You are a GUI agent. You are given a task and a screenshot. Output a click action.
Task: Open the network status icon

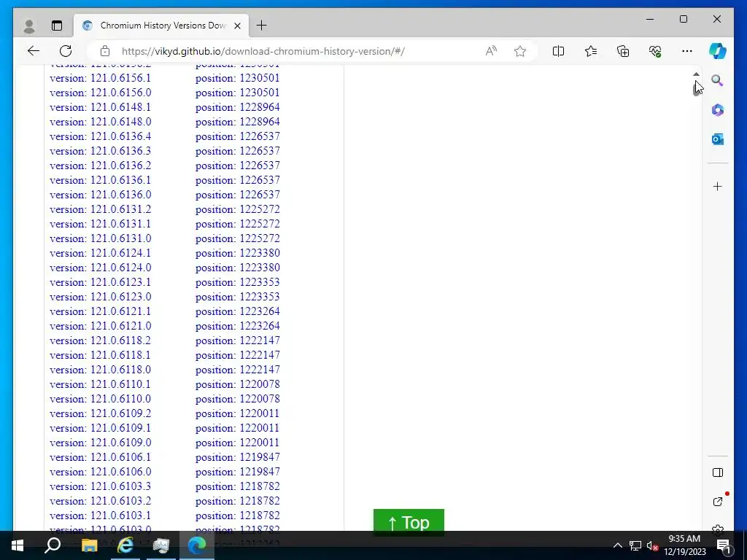point(635,545)
